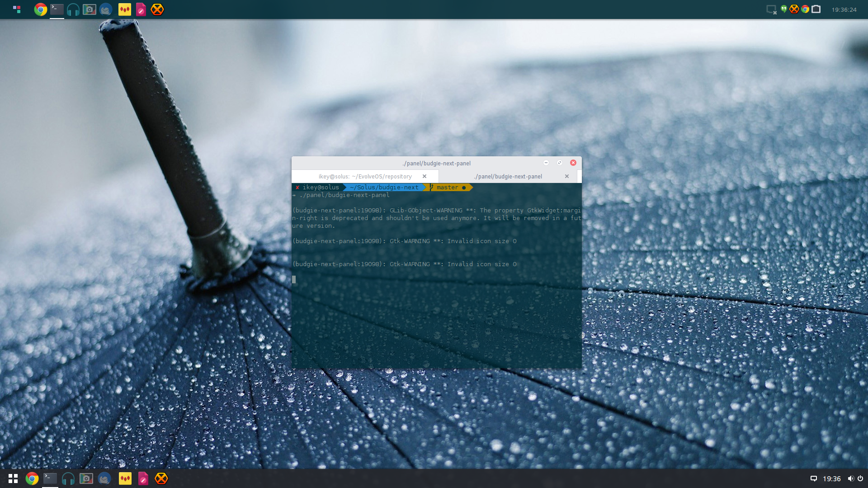Click the power icon in bottom panel

coord(860,479)
